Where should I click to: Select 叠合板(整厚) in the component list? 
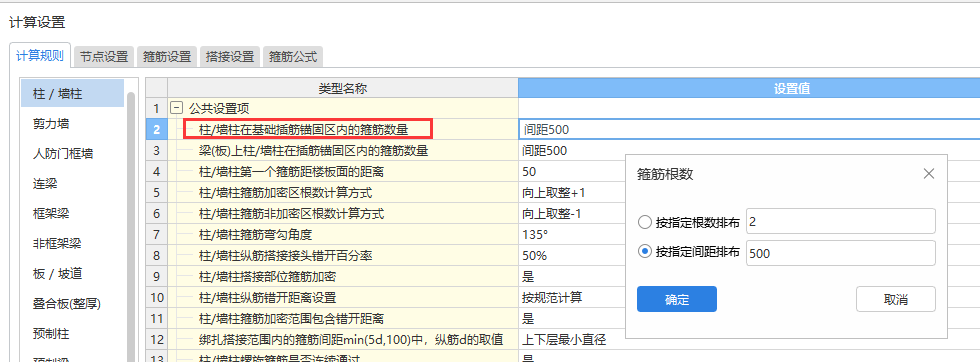(72, 304)
